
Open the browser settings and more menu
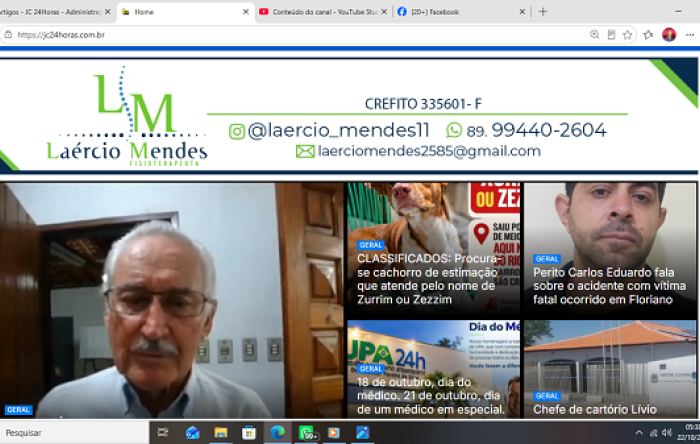(x=690, y=35)
